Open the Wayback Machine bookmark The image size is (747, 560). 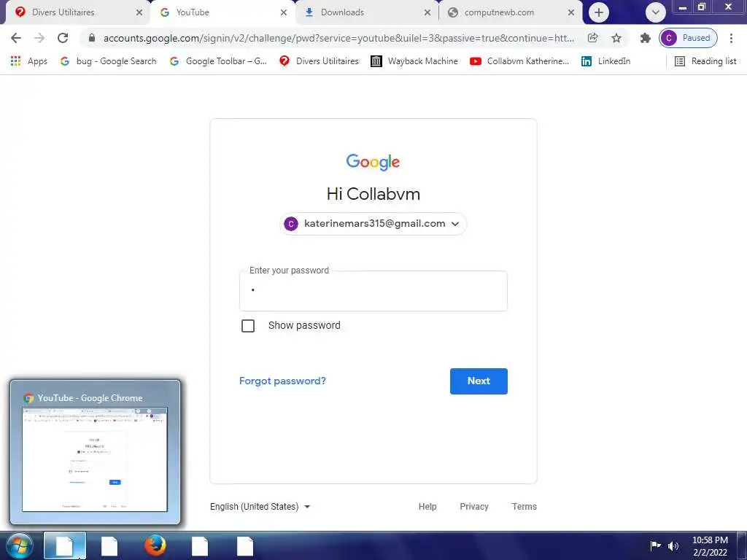414,61
